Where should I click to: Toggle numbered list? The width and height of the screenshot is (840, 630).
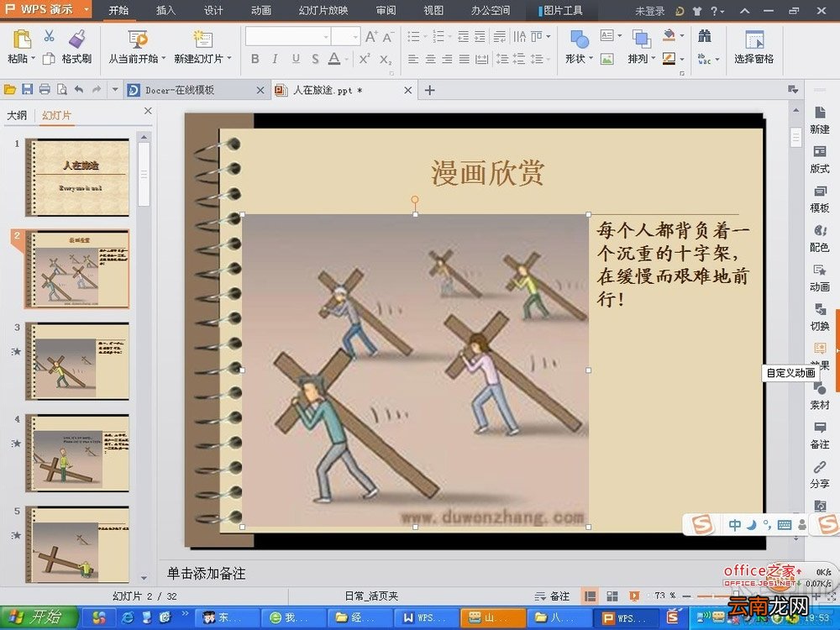pos(438,36)
